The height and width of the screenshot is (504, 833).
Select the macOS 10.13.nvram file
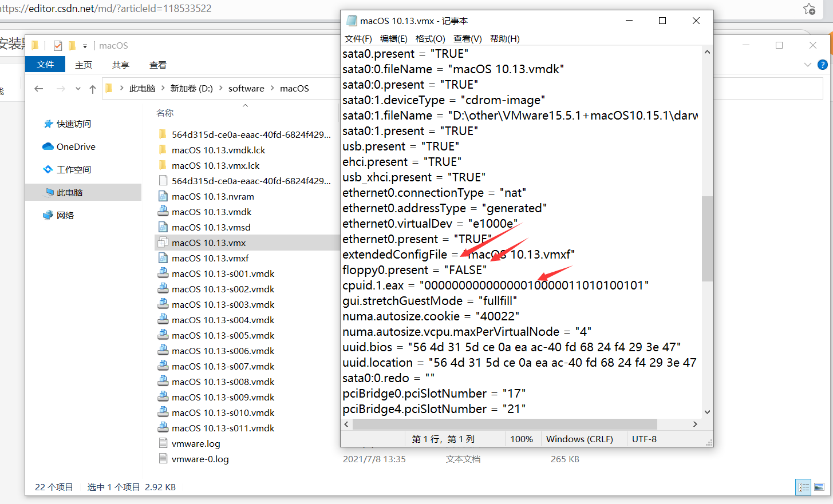212,196
